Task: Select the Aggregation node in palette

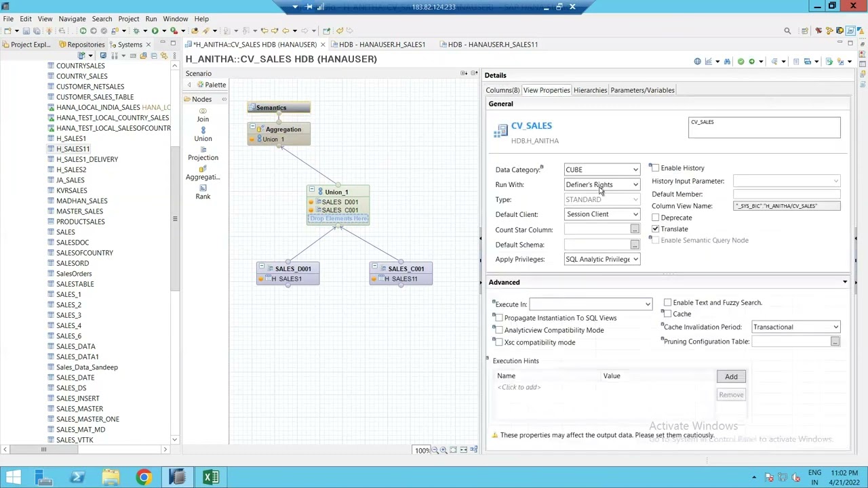Action: point(203,173)
